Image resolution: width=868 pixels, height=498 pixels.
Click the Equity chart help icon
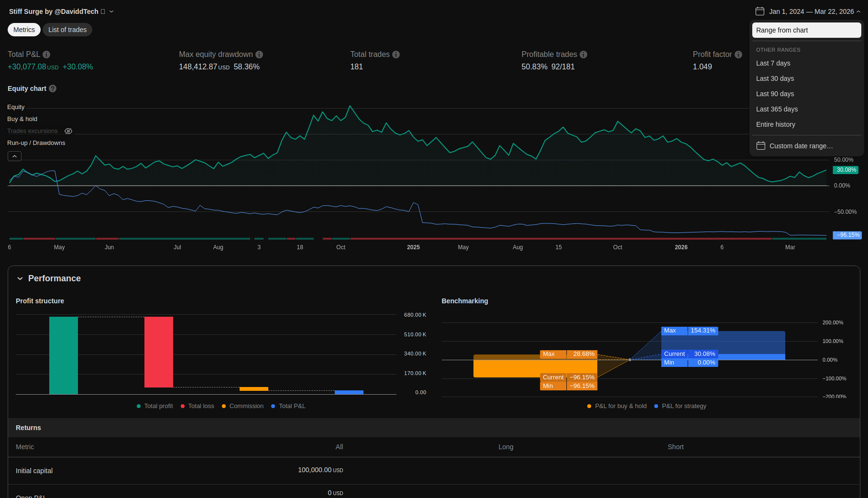click(x=53, y=89)
